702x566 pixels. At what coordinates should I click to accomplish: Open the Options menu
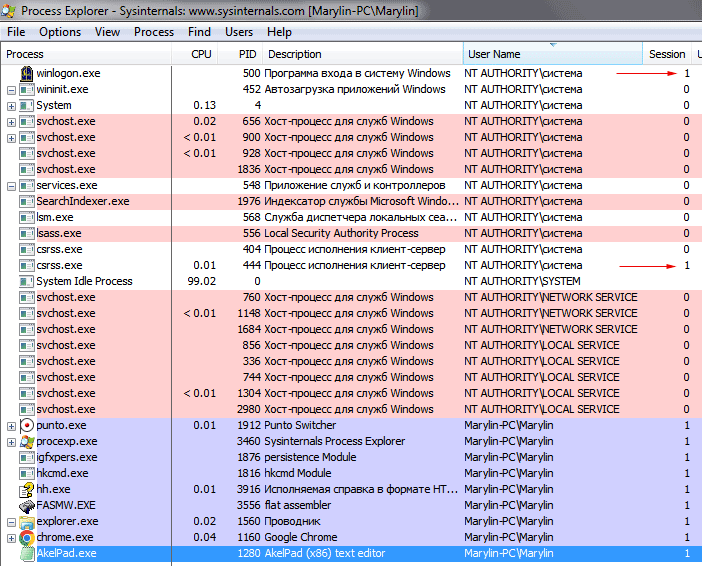point(60,32)
